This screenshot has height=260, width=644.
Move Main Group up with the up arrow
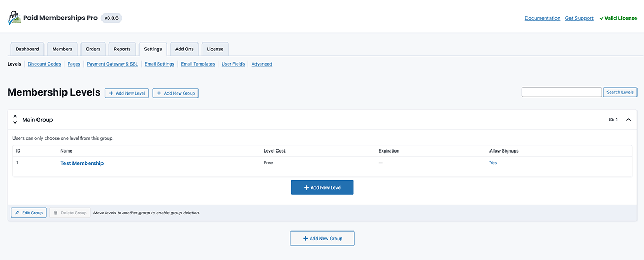15,117
